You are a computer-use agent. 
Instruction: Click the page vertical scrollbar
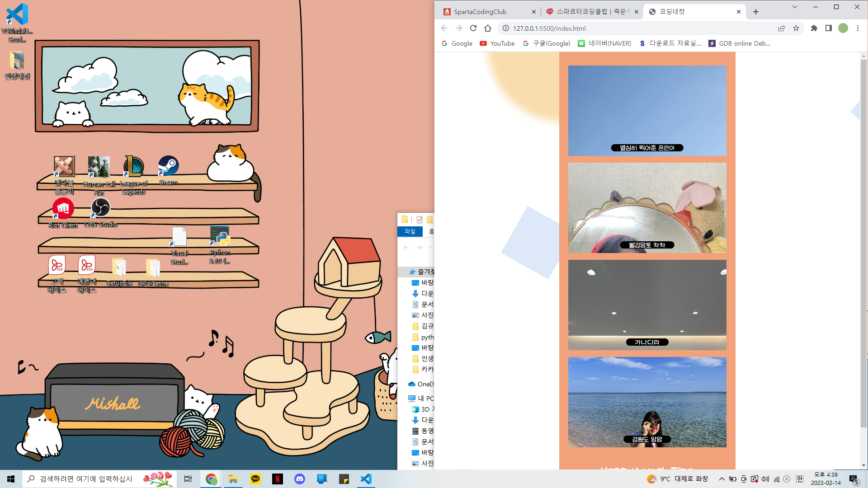point(863,244)
